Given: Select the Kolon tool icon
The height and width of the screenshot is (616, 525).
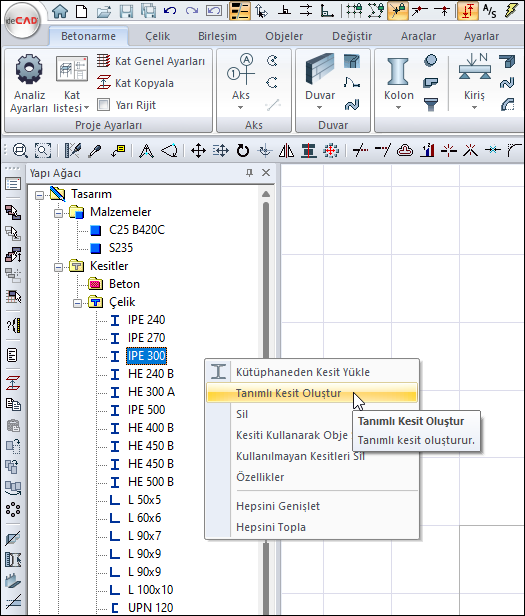Looking at the screenshot, I should [x=398, y=71].
